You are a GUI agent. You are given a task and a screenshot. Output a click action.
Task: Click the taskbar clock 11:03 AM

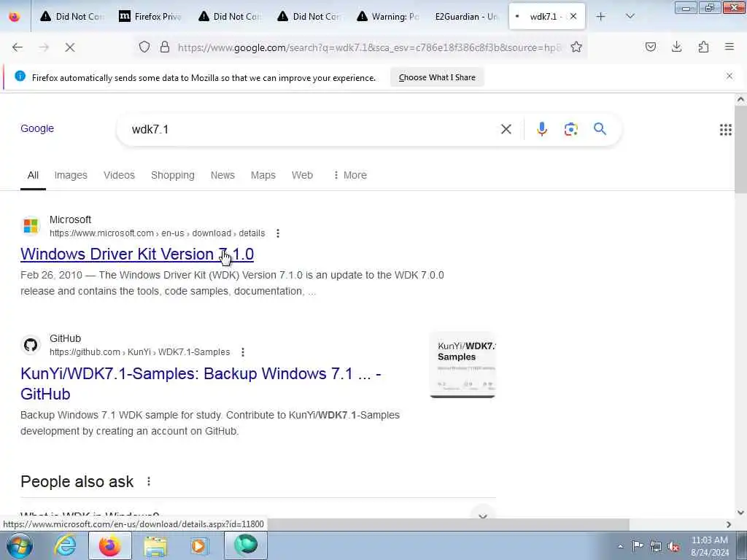point(709,540)
